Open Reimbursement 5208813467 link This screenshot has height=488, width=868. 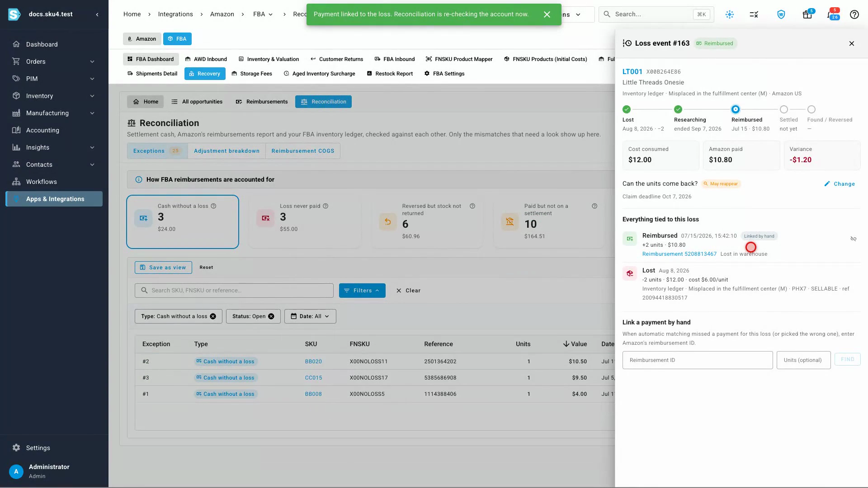click(x=679, y=254)
